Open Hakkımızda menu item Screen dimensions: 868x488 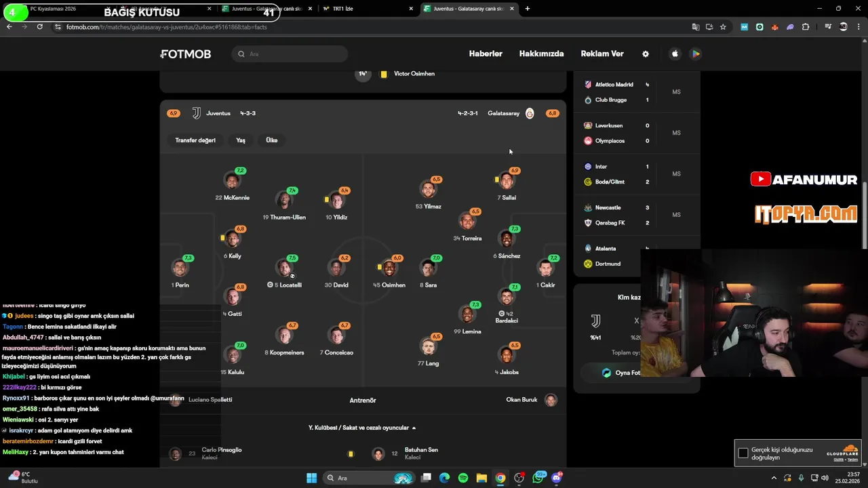(x=541, y=54)
